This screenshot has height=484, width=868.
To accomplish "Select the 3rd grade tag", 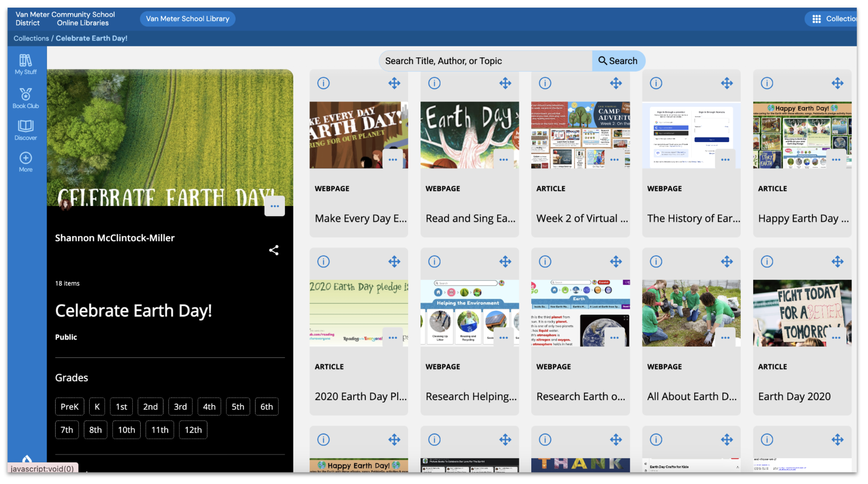I will click(x=180, y=406).
